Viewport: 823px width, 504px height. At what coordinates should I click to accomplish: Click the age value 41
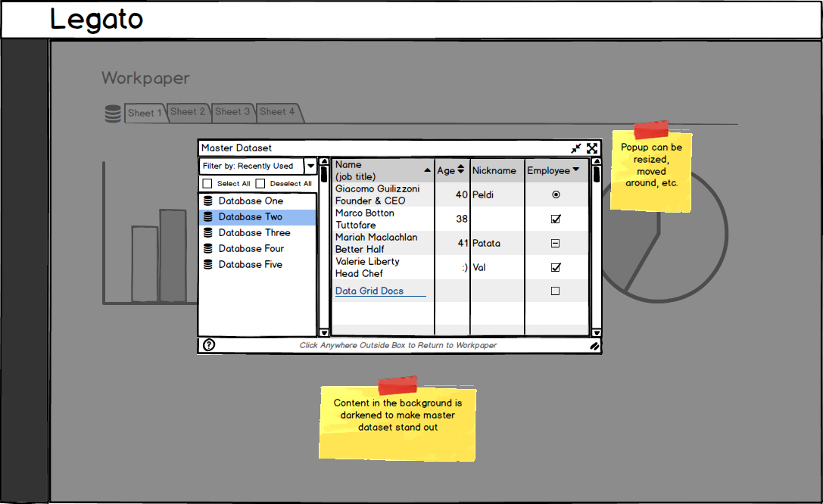pyautogui.click(x=463, y=244)
